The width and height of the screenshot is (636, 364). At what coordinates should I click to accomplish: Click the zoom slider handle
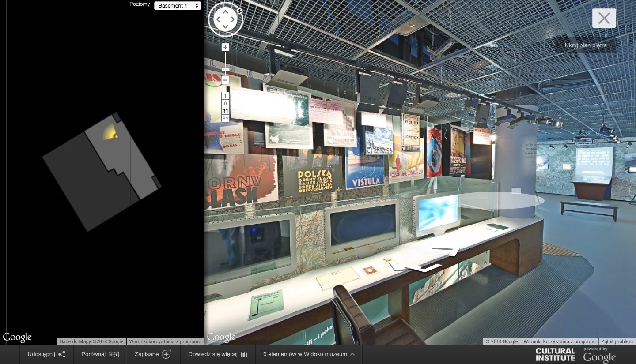pos(225,69)
